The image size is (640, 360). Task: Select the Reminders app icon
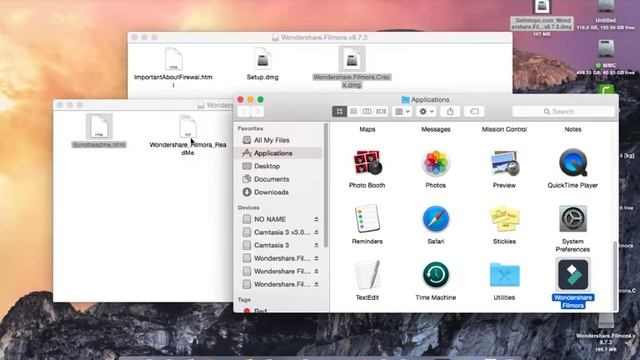367,219
